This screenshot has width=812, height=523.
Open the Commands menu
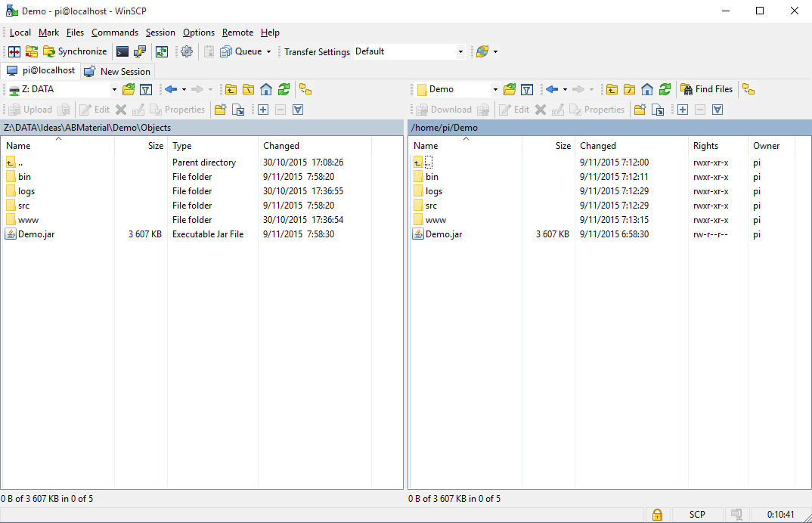[115, 32]
